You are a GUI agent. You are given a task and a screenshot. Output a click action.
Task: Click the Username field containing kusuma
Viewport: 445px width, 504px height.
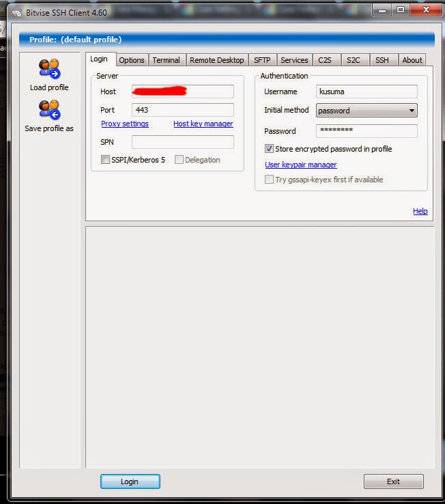[x=367, y=92]
